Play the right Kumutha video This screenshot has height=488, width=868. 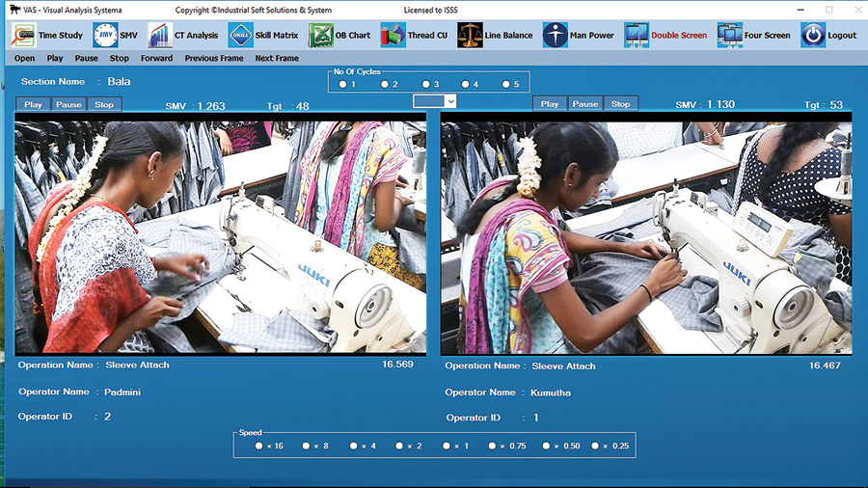pos(550,104)
